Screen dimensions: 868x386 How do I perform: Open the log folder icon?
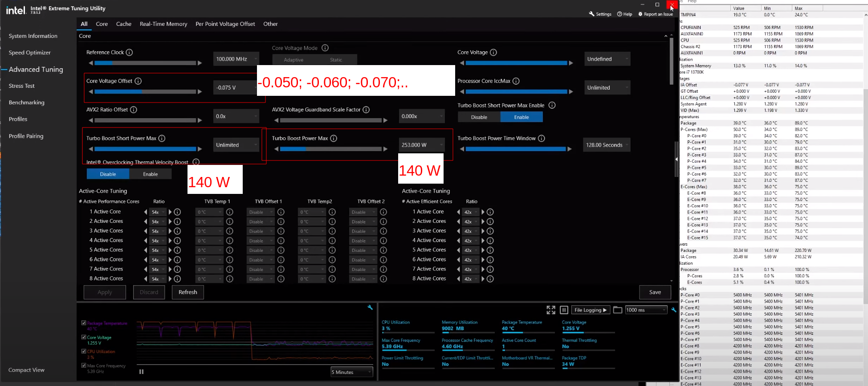pos(618,310)
